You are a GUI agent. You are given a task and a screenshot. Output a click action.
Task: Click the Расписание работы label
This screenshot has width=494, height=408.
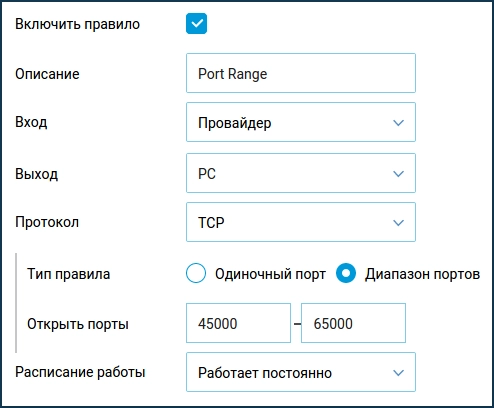coord(80,372)
